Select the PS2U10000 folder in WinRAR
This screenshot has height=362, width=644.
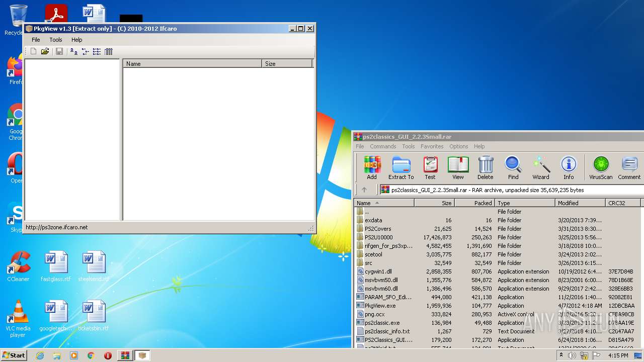click(x=379, y=237)
